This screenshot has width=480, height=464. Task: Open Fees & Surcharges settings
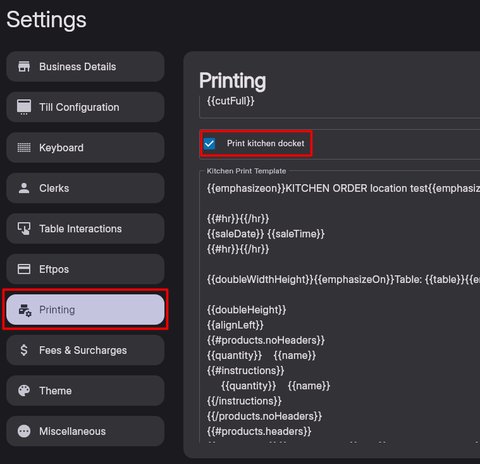coord(85,350)
